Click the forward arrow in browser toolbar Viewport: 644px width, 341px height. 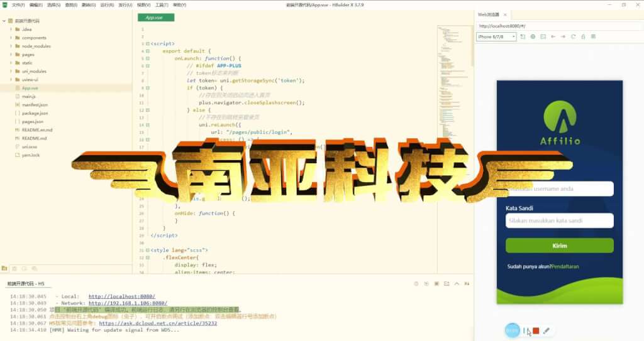click(x=563, y=36)
